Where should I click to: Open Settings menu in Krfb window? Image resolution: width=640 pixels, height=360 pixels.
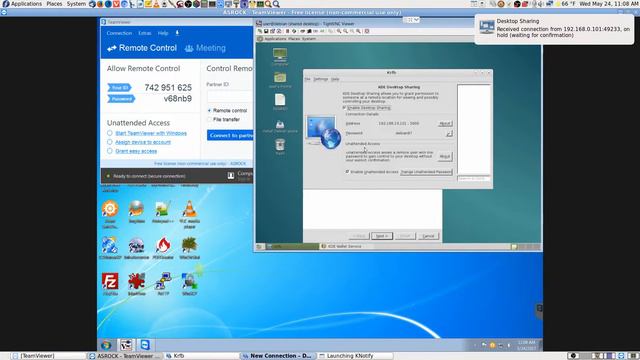[320, 79]
